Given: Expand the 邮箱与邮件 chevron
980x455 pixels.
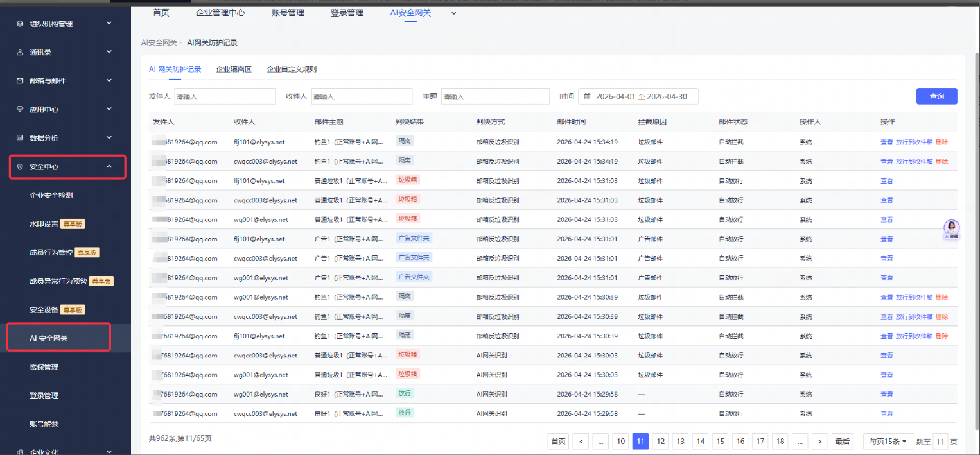Looking at the screenshot, I should pyautogui.click(x=109, y=80).
